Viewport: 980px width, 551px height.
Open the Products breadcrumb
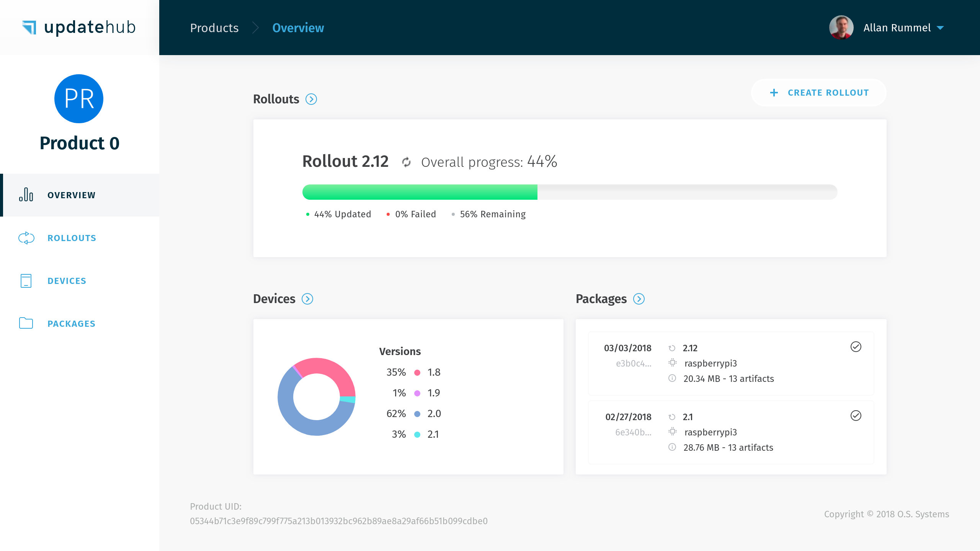(x=214, y=28)
